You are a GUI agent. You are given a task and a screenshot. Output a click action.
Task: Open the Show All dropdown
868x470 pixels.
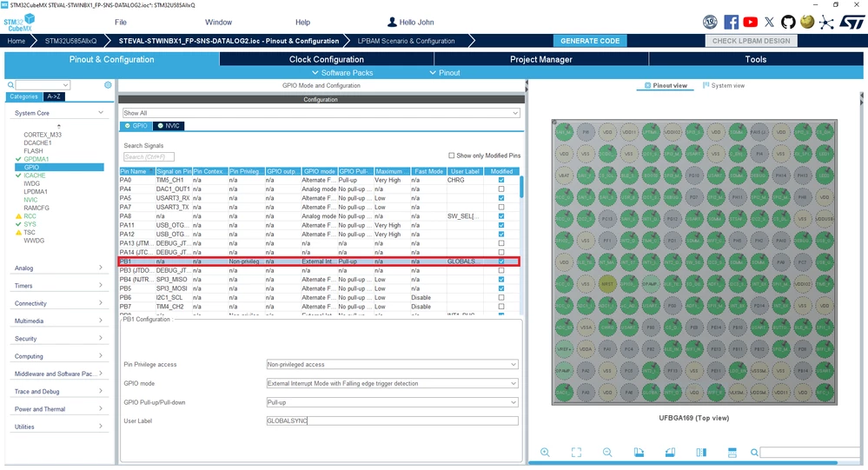[321, 113]
